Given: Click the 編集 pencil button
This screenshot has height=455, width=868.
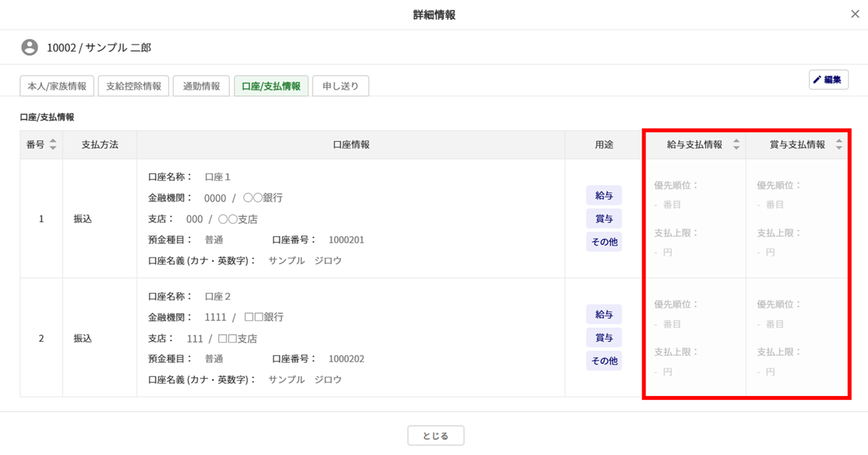Looking at the screenshot, I should coord(829,80).
